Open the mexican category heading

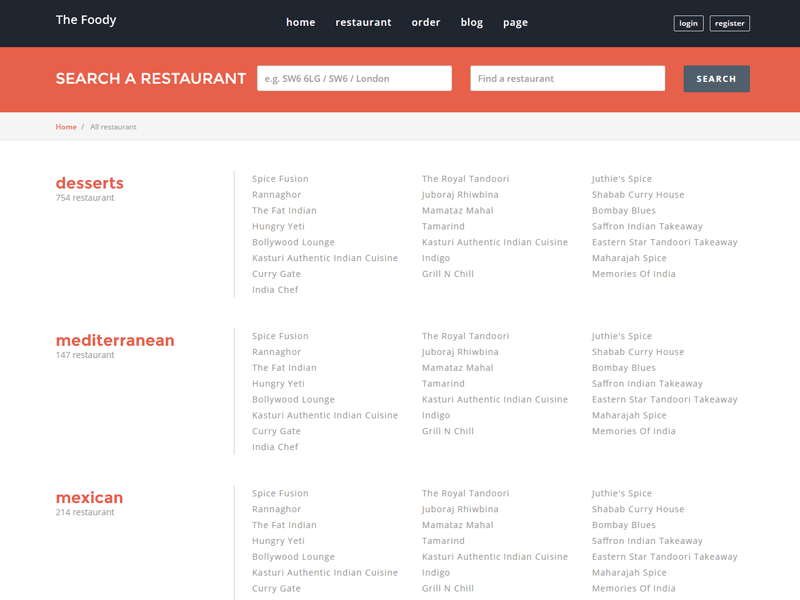tap(89, 497)
